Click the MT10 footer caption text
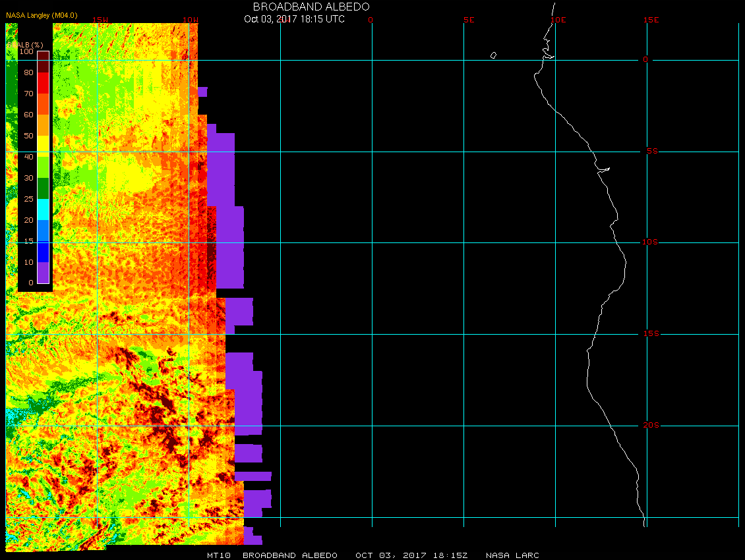This screenshot has width=745, height=560. tap(218, 555)
